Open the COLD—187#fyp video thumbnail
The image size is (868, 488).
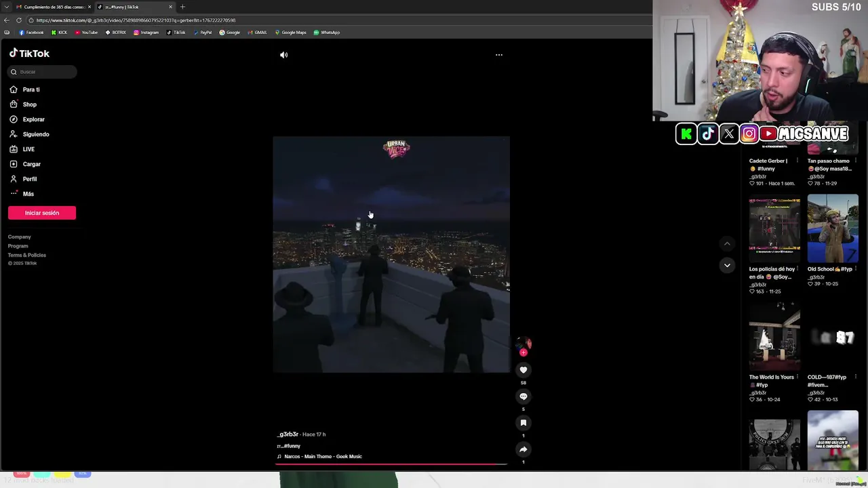click(x=833, y=336)
